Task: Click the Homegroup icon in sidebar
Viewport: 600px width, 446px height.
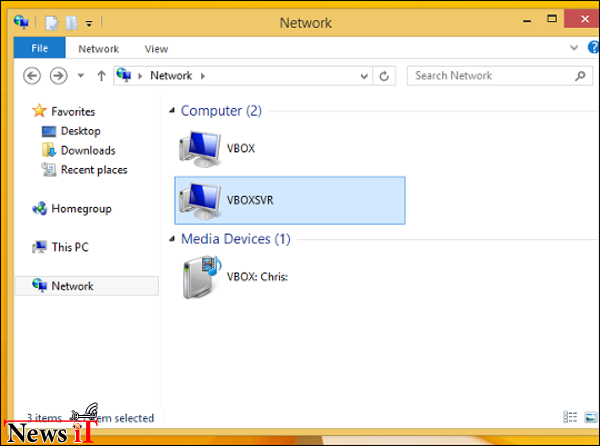Action: click(x=39, y=208)
